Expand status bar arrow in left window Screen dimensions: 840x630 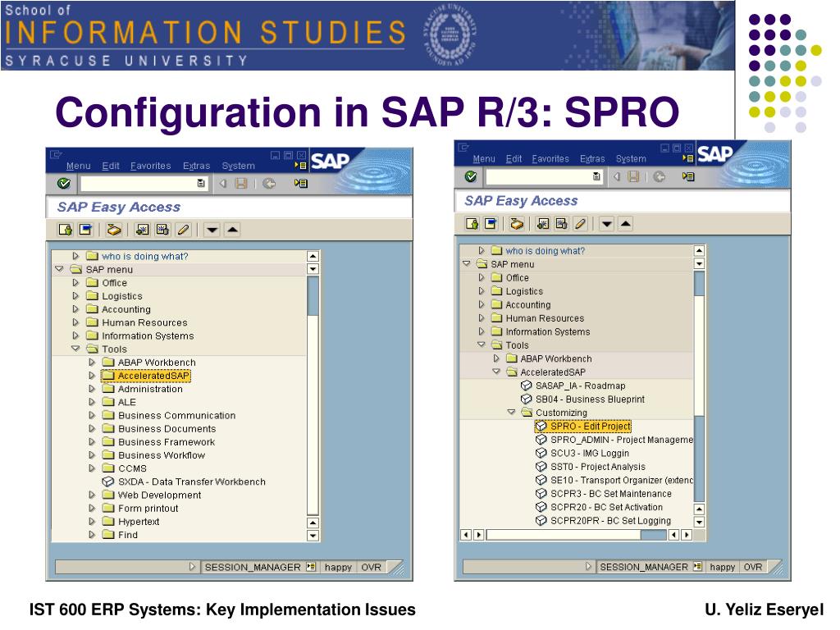(192, 566)
